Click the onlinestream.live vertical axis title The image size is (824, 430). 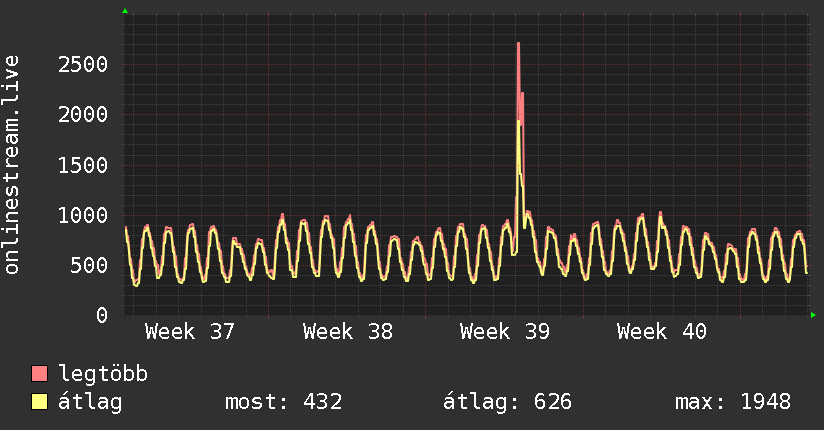pos(12,165)
